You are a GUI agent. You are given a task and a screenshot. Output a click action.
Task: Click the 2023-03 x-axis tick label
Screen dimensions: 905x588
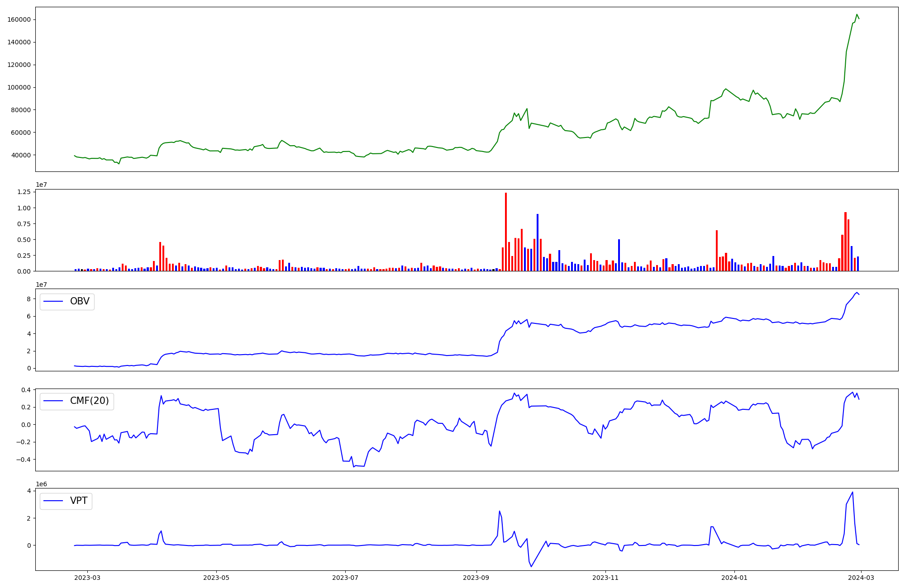87,578
